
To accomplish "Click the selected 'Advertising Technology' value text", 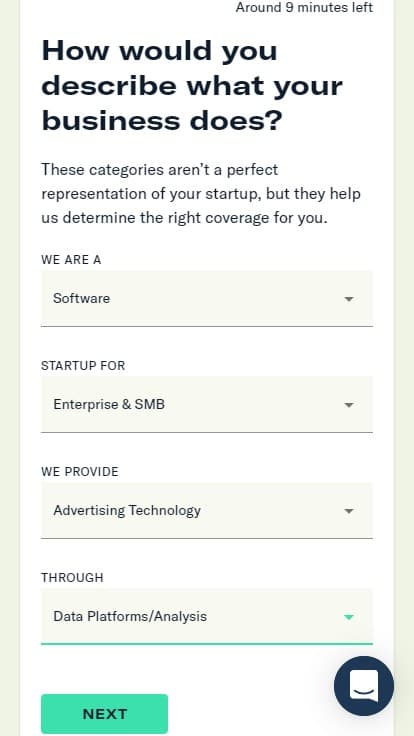I will [127, 511].
